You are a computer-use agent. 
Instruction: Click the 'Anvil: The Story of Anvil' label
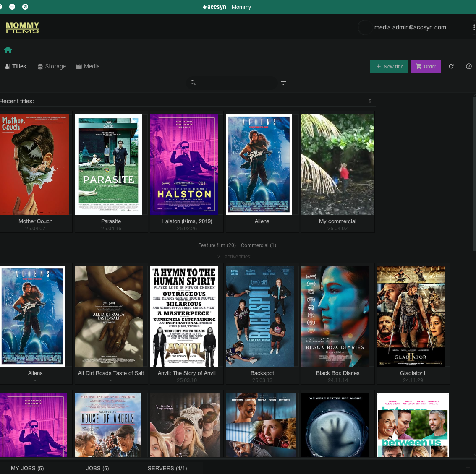click(187, 373)
